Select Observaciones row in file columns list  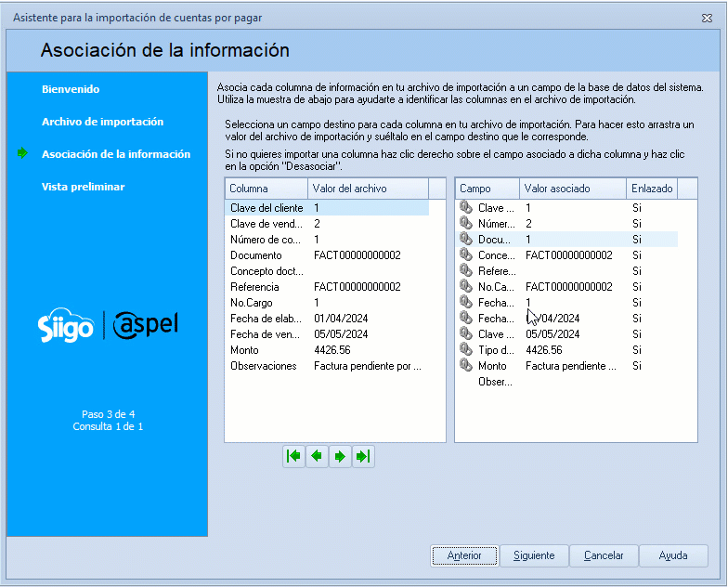pos(264,366)
